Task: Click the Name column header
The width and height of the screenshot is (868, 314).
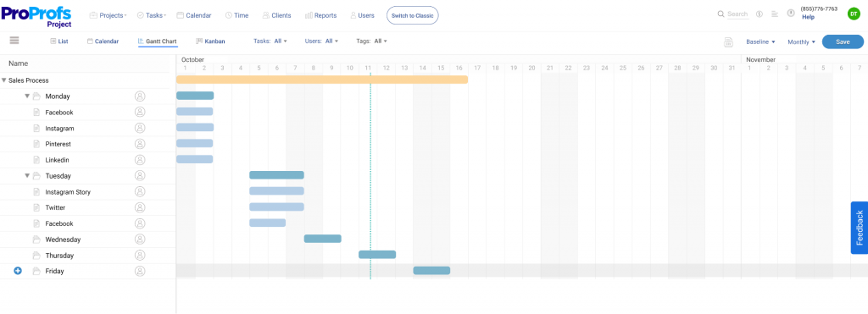Action: pyautogui.click(x=19, y=63)
